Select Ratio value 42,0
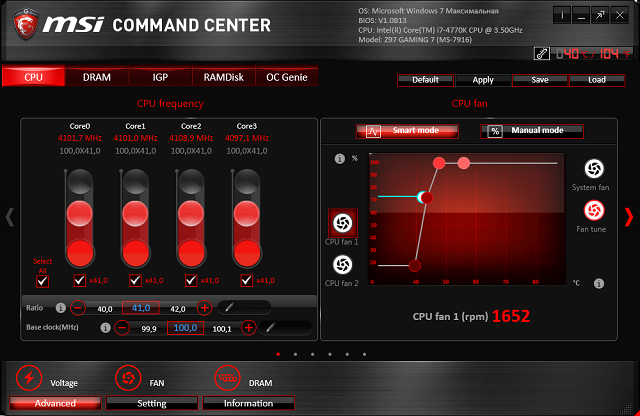 coord(178,309)
